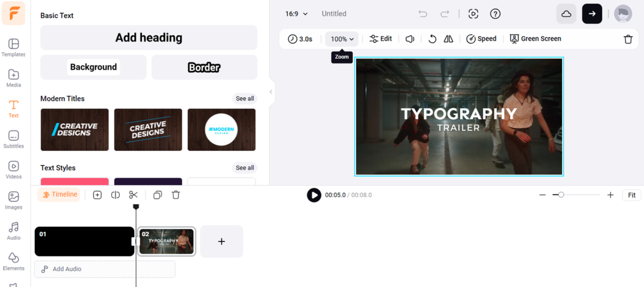Mute the clip audio with the volume icon
Viewport: 644px width, 287px height.
pos(410,39)
